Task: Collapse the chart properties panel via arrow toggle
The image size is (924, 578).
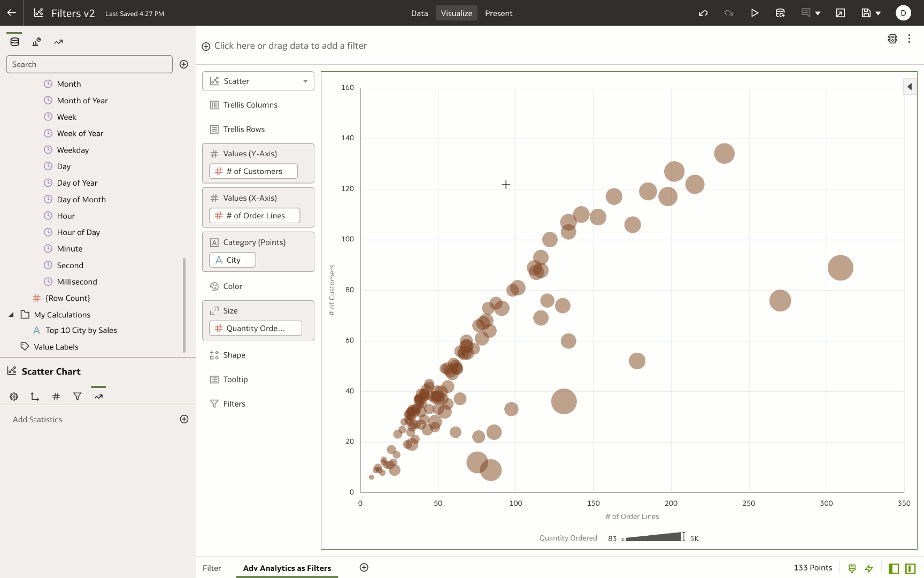Action: coord(910,86)
